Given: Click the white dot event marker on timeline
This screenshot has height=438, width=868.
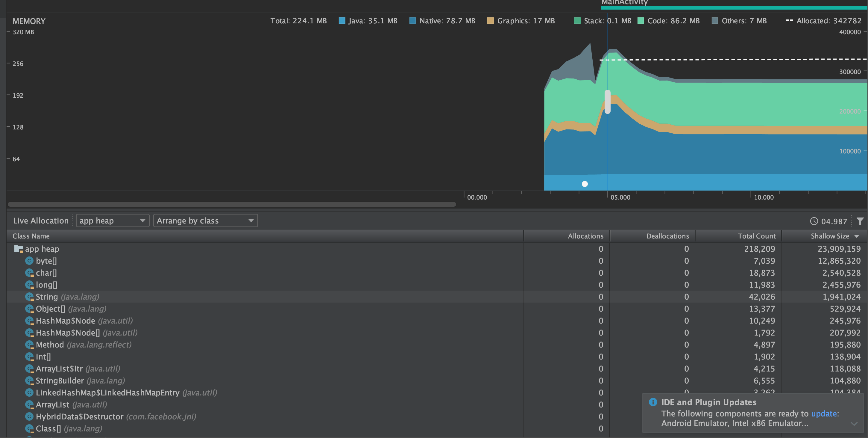Looking at the screenshot, I should pyautogui.click(x=585, y=184).
